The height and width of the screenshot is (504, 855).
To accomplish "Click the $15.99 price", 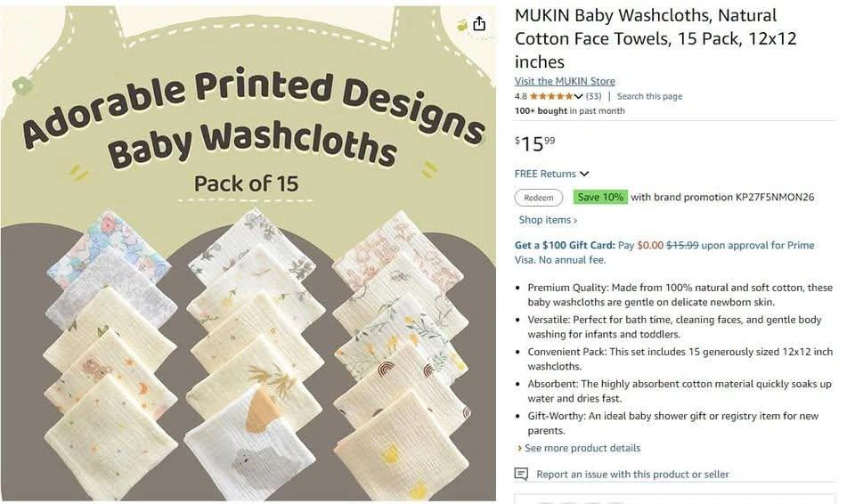I will (x=535, y=144).
